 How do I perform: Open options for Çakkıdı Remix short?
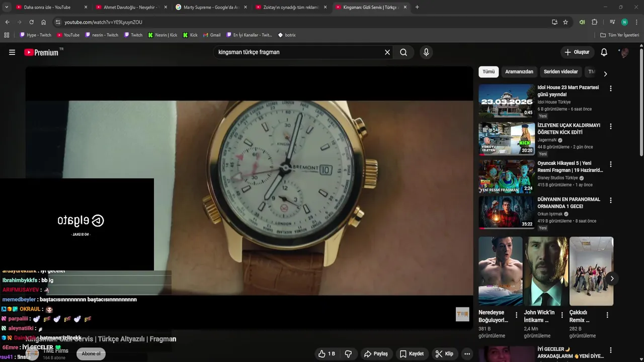pos(607,315)
